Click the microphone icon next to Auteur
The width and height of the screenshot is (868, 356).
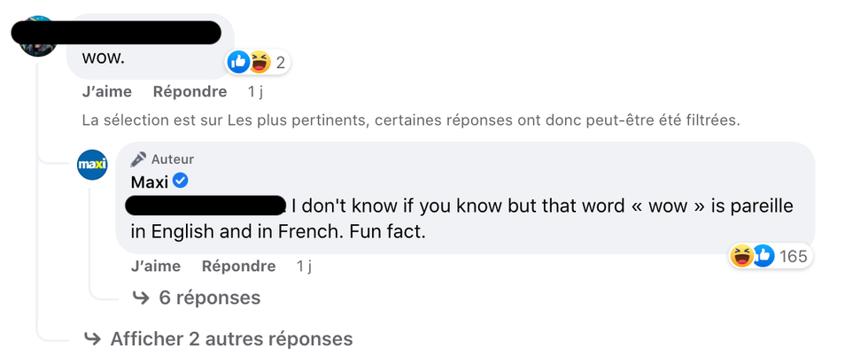pos(138,159)
